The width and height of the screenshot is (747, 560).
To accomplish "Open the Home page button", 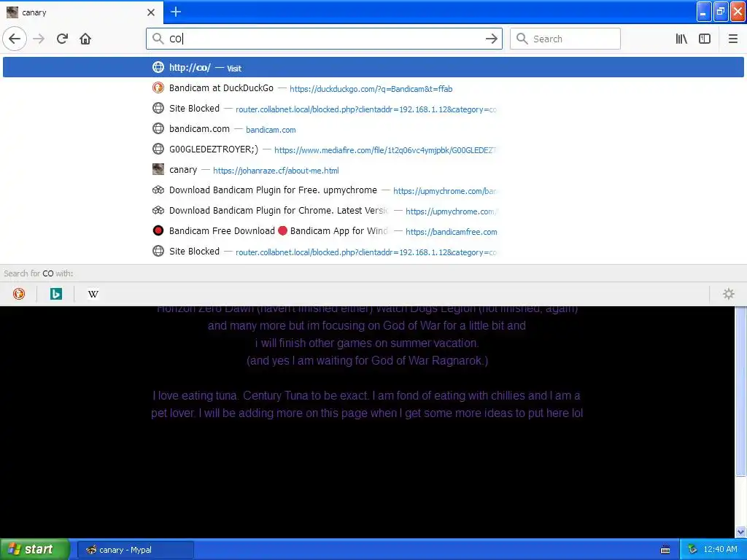I will pos(85,39).
